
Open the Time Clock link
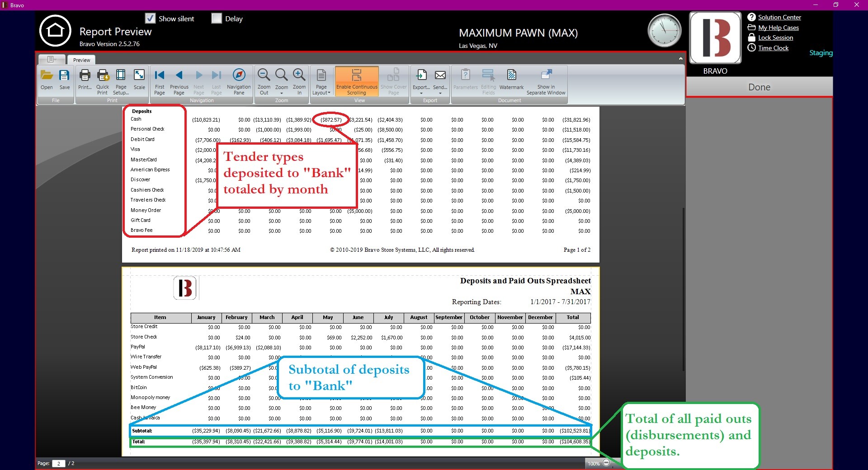(x=774, y=48)
